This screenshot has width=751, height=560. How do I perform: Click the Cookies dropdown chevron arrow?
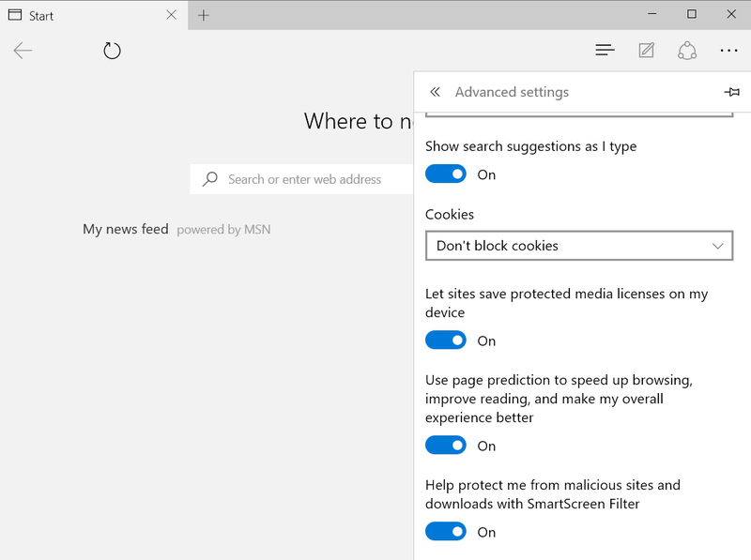pyautogui.click(x=717, y=246)
